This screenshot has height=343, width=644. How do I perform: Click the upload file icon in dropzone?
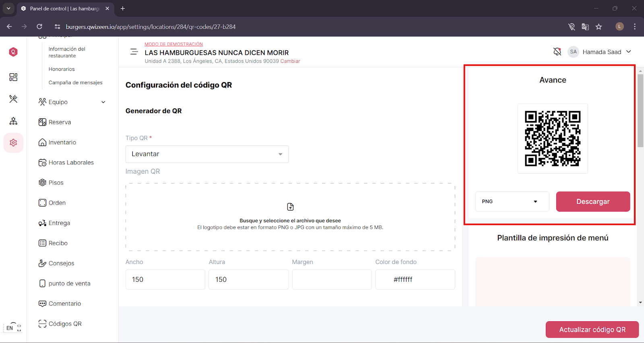[x=290, y=207]
